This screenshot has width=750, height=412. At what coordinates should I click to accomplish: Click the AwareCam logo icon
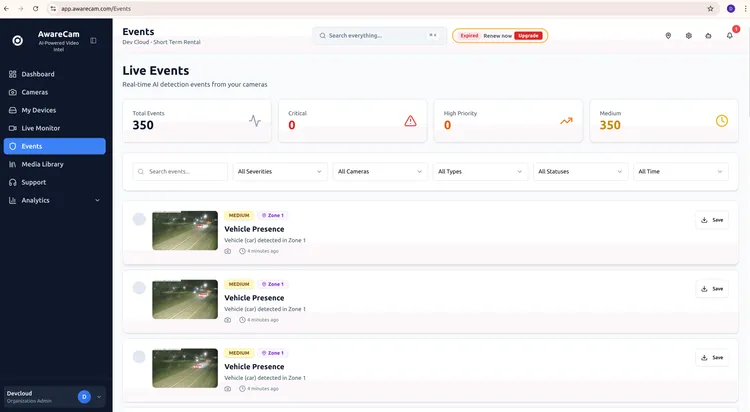18,41
